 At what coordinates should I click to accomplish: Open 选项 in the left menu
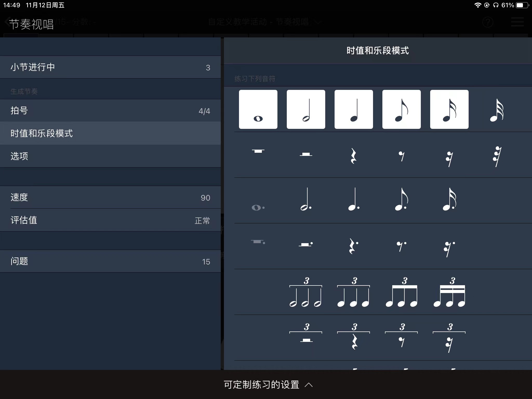click(x=110, y=156)
